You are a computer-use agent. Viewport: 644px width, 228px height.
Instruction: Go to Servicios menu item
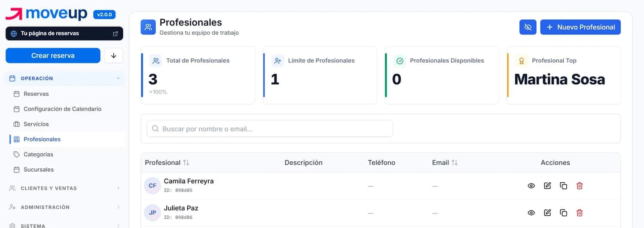coord(36,124)
